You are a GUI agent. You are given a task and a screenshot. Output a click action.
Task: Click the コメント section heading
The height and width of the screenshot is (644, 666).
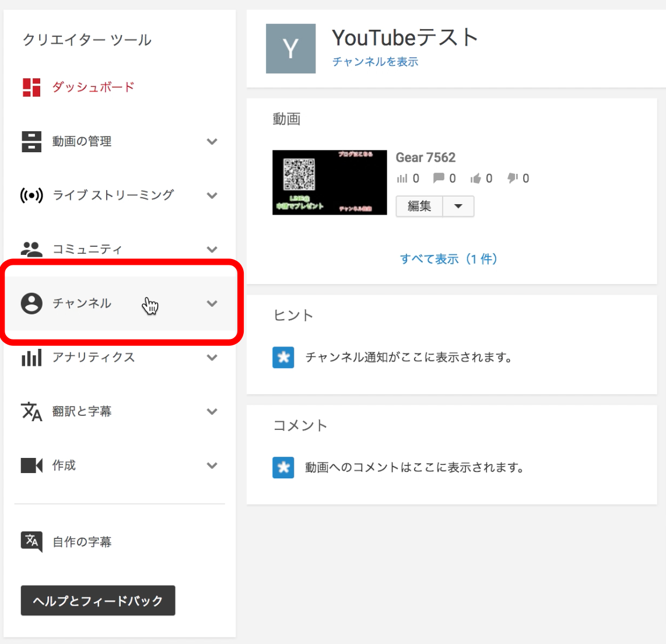pos(300,425)
